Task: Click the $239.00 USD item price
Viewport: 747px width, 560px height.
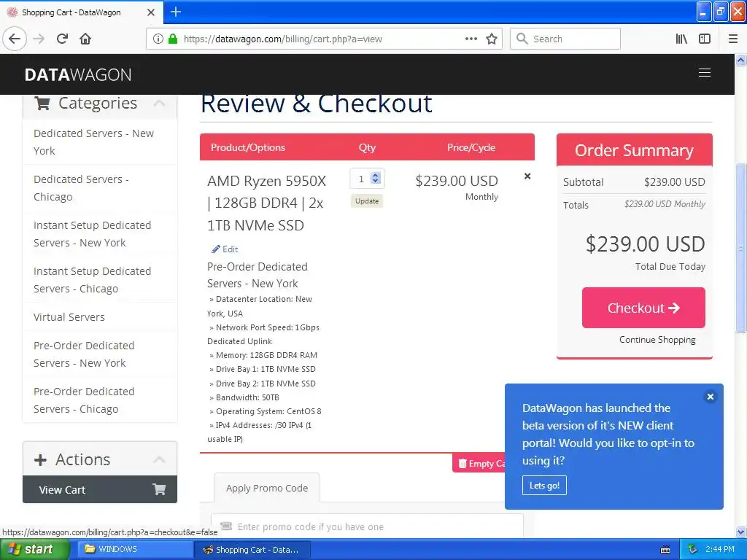Action: tap(457, 181)
